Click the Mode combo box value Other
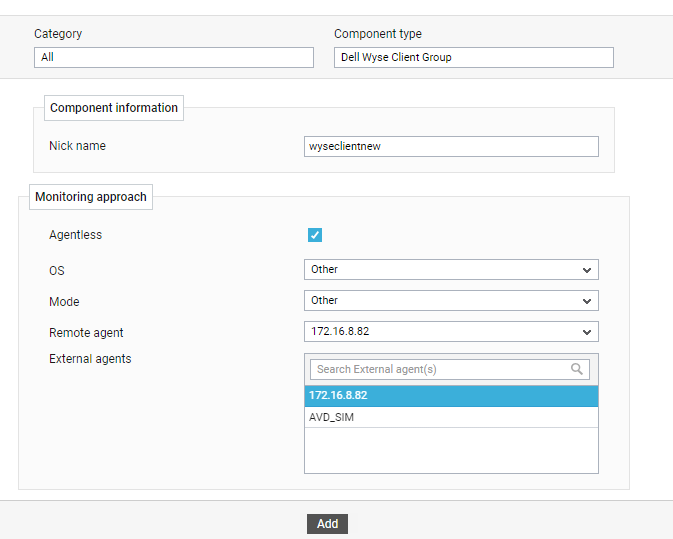 tap(451, 300)
